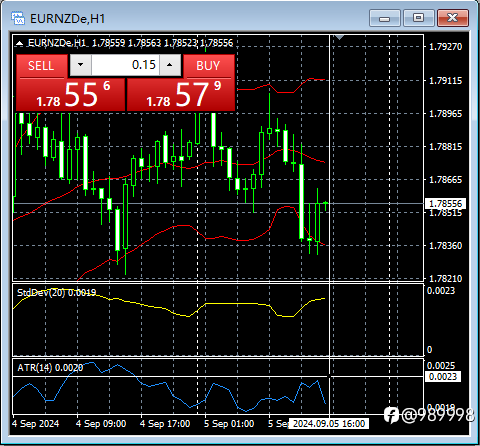This screenshot has width=480, height=446.
Task: Click the 1.78556 current price label
Action: click(445, 204)
